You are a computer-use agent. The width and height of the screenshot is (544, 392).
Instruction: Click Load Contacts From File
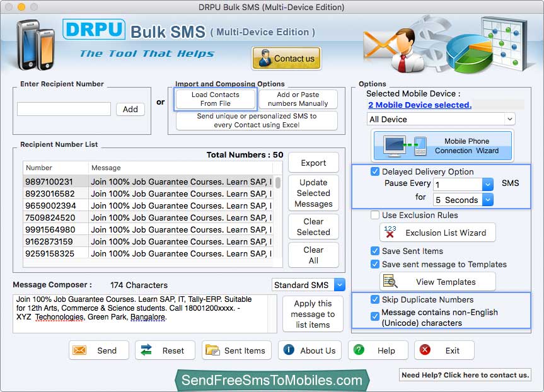216,99
